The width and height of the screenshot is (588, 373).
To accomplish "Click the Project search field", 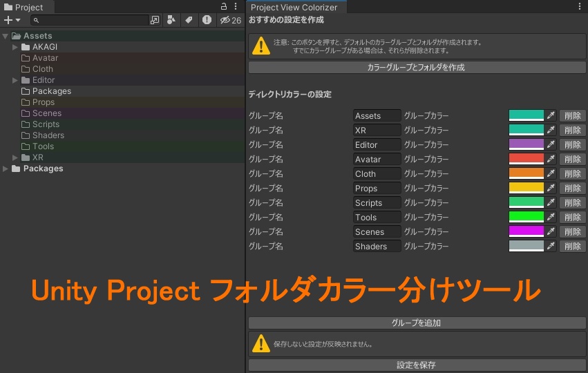I will (x=90, y=20).
